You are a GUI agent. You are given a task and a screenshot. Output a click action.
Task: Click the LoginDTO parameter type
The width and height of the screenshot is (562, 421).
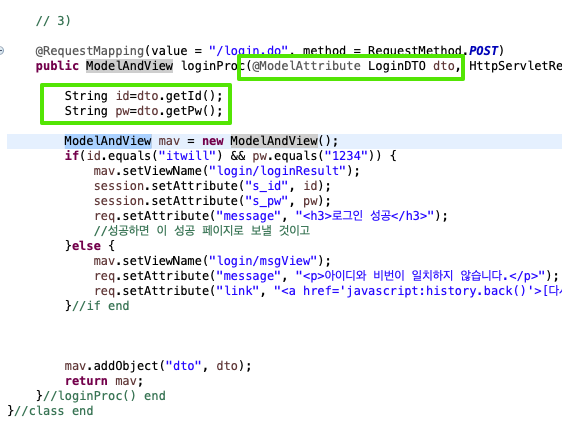[397, 66]
